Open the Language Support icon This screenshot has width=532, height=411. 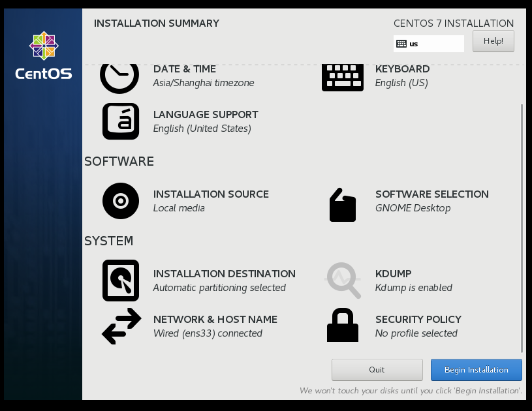pos(121,121)
